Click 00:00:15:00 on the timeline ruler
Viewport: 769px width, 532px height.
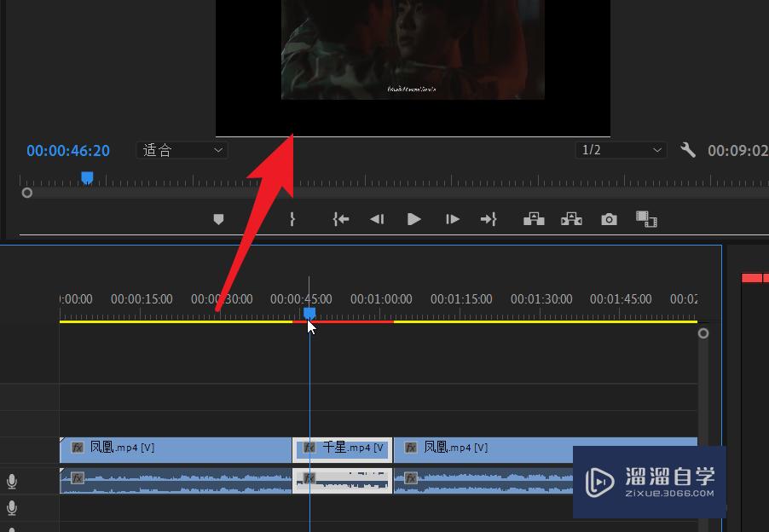[142, 298]
